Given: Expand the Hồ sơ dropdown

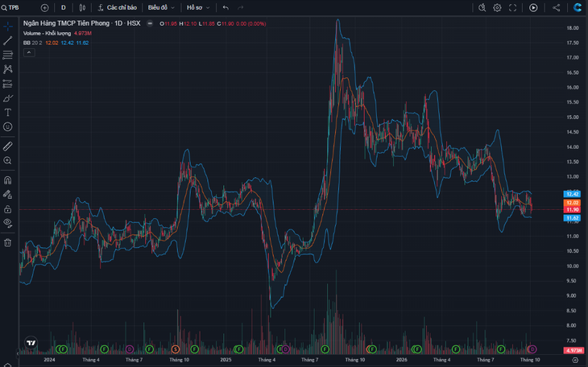Looking at the screenshot, I should (x=198, y=7).
